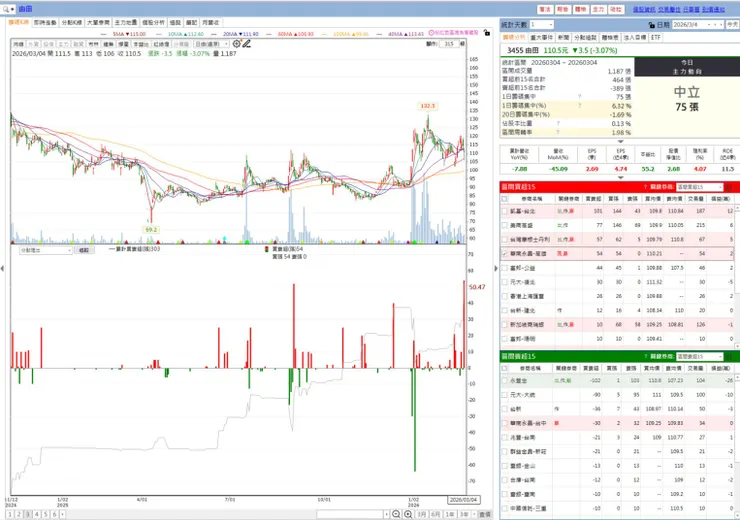Click page 3 button at chart bottom left
Image resolution: width=740 pixels, height=520 pixels.
coord(28,514)
